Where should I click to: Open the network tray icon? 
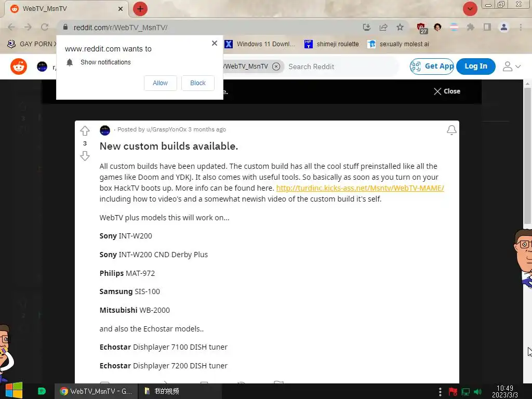[x=465, y=392]
